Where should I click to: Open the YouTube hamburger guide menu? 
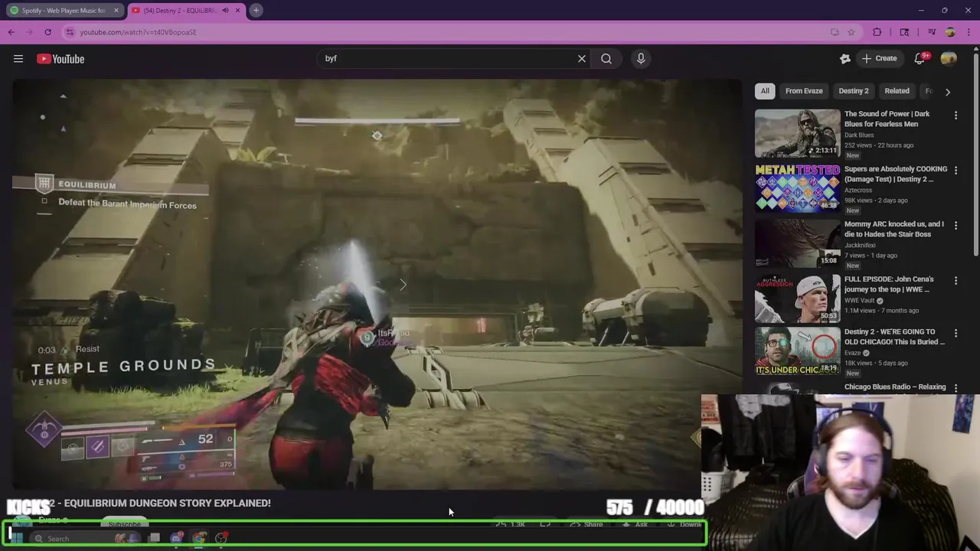(x=18, y=59)
